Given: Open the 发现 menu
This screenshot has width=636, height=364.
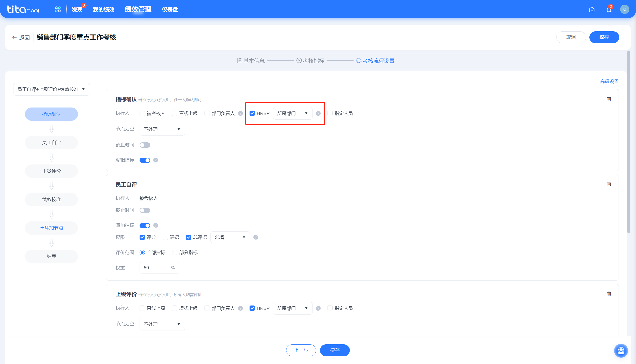Looking at the screenshot, I should pyautogui.click(x=77, y=9).
